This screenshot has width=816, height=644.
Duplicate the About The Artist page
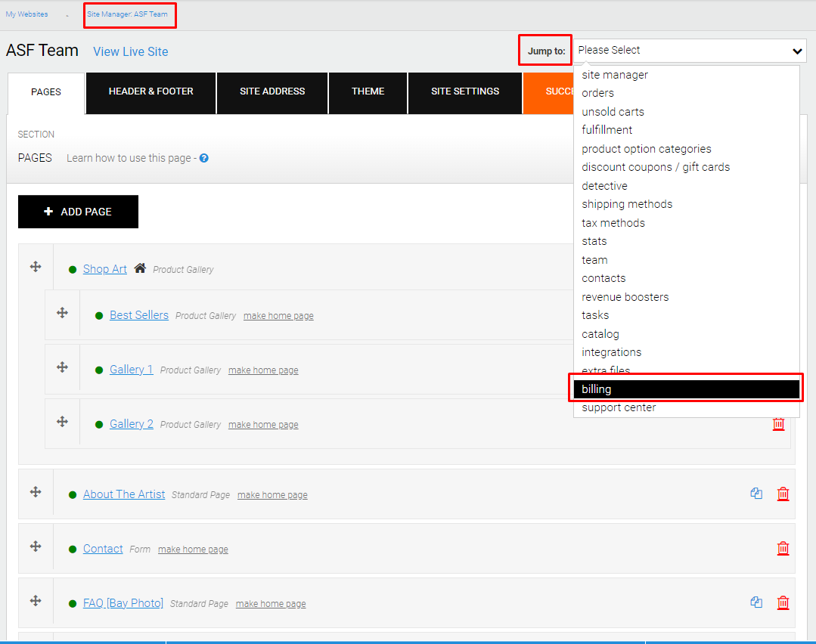756,494
